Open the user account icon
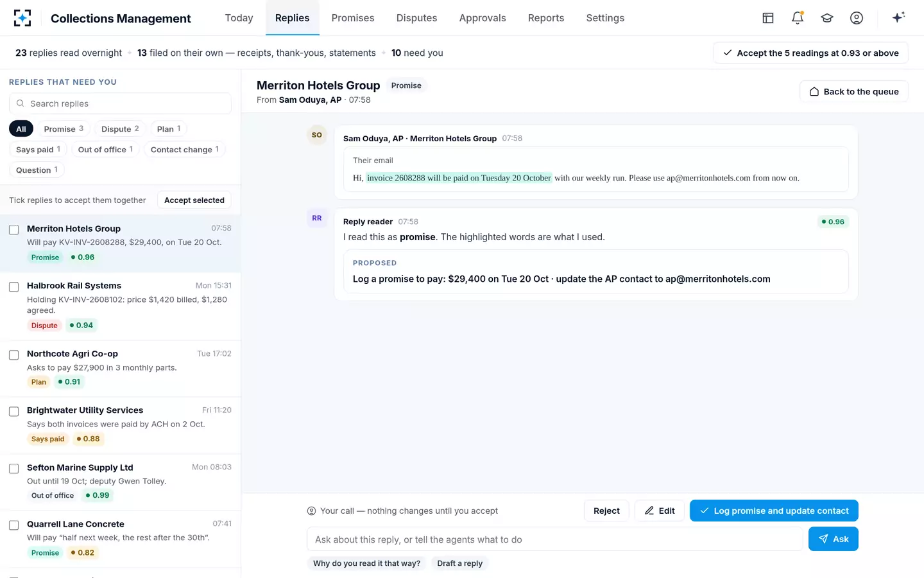Screen dimensions: 924x578 point(857,18)
